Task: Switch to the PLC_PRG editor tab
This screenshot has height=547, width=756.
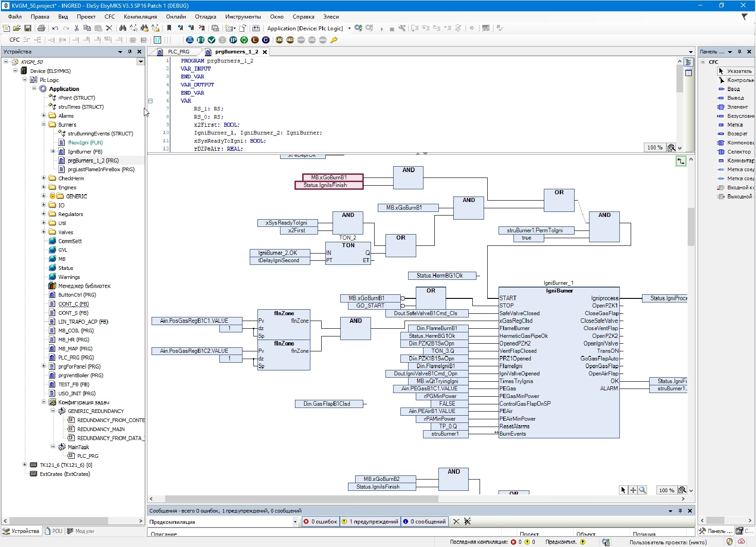Action: click(179, 52)
